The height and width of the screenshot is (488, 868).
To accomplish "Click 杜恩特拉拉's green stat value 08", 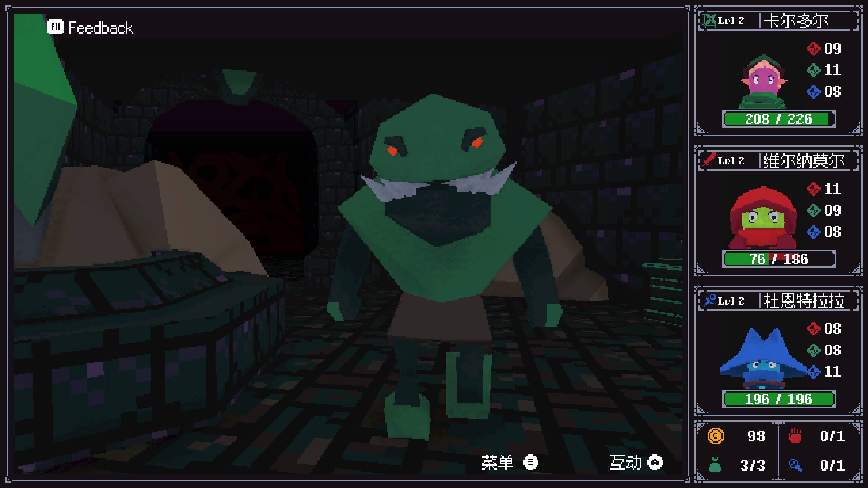I will 833,350.
